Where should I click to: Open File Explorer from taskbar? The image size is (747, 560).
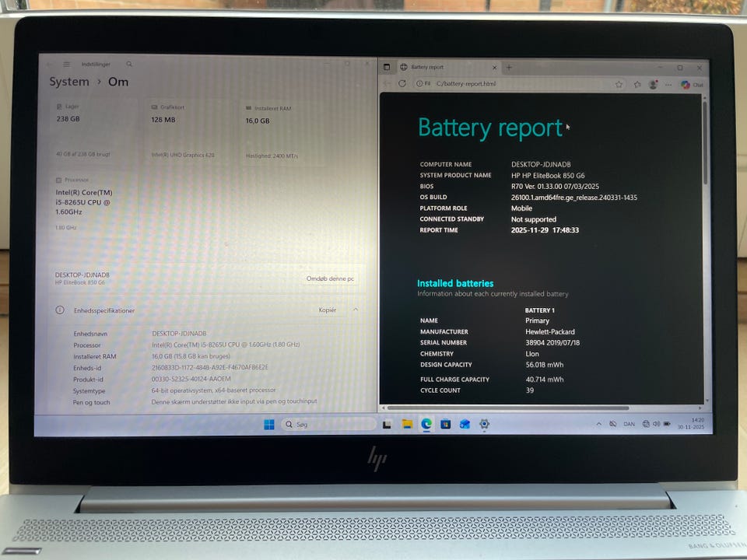(407, 424)
